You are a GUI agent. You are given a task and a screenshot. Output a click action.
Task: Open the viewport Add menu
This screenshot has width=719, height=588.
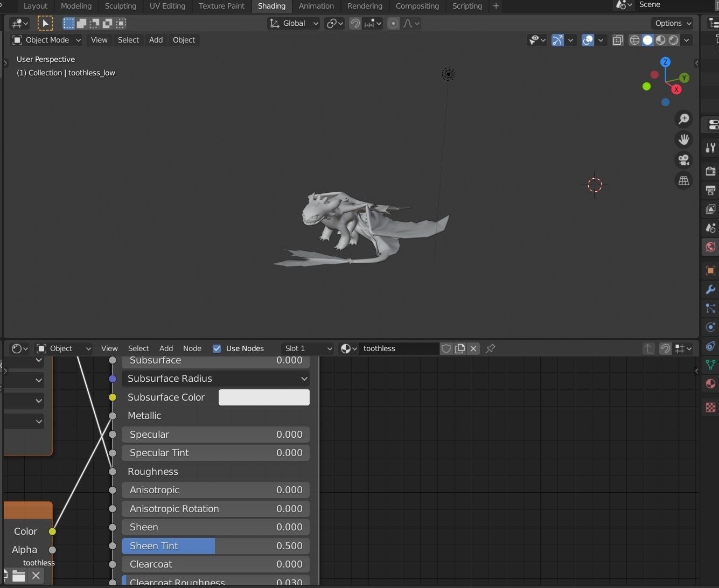point(156,40)
